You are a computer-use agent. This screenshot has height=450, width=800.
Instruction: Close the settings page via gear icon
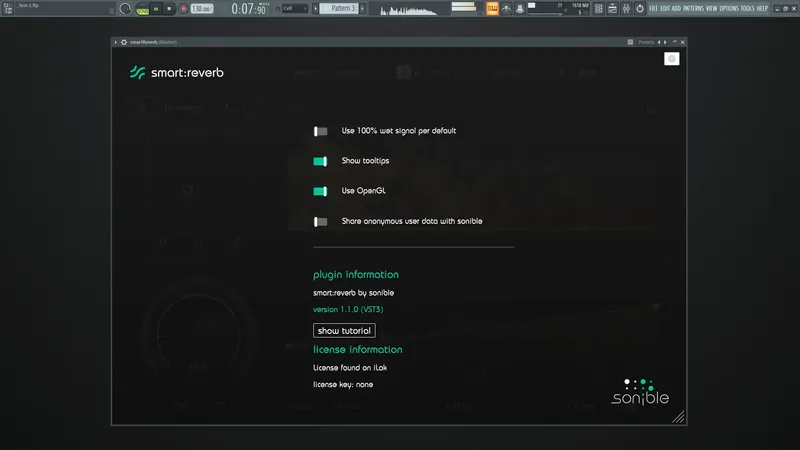[671, 59]
